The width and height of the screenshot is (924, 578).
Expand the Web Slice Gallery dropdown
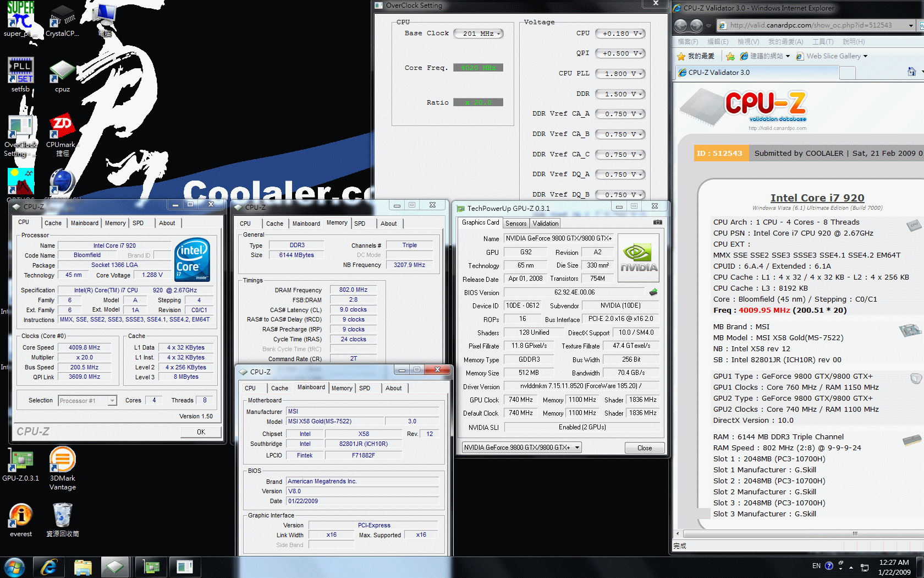[865, 56]
